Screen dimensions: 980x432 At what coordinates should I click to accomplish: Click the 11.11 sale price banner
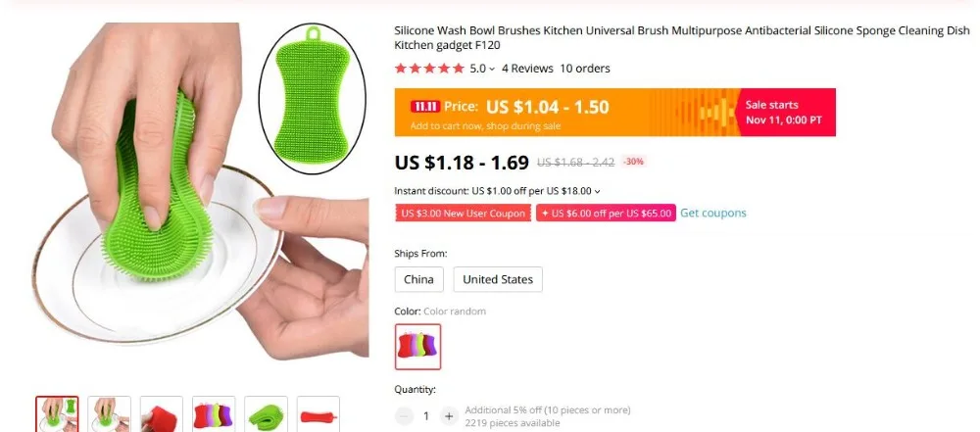click(615, 112)
